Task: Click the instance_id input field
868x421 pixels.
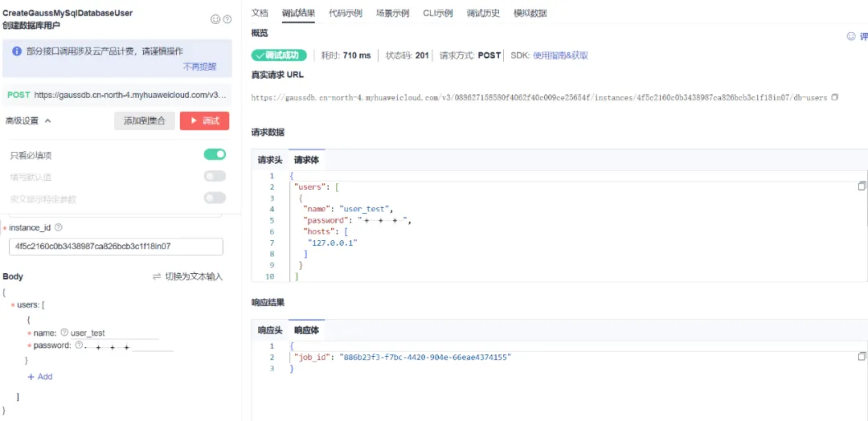Action: pos(117,247)
